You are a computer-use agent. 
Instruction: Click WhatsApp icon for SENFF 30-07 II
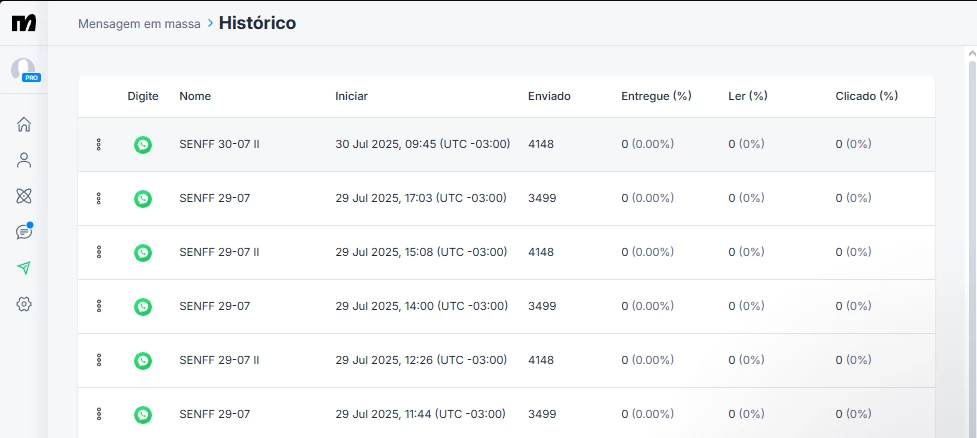click(x=143, y=145)
